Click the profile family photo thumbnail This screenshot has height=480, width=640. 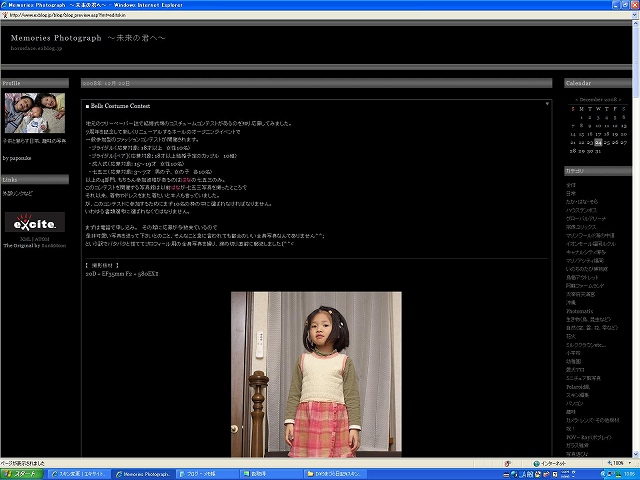[x=35, y=113]
